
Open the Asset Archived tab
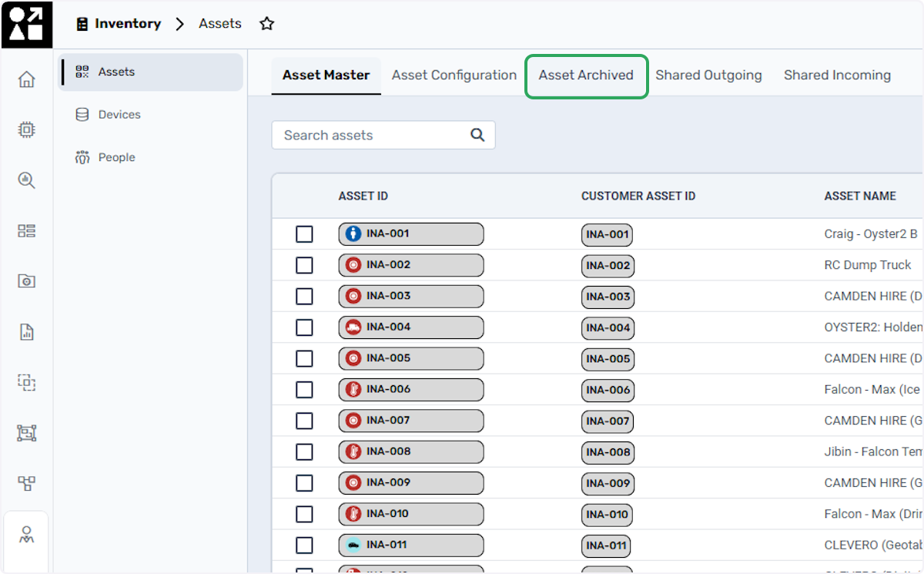pyautogui.click(x=586, y=76)
